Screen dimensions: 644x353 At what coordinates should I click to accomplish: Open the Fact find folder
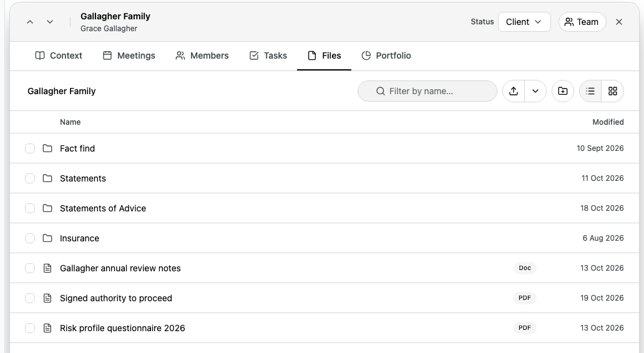click(77, 148)
